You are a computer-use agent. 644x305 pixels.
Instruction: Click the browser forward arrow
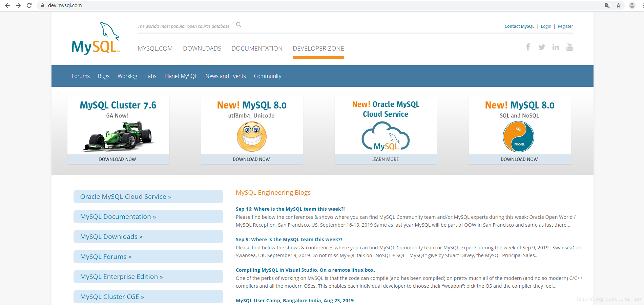pyautogui.click(x=18, y=5)
